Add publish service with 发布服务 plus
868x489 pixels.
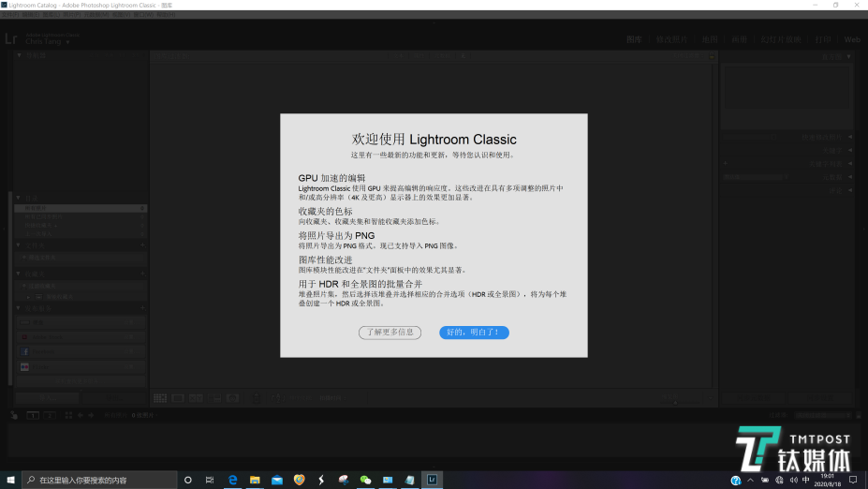[x=142, y=308]
